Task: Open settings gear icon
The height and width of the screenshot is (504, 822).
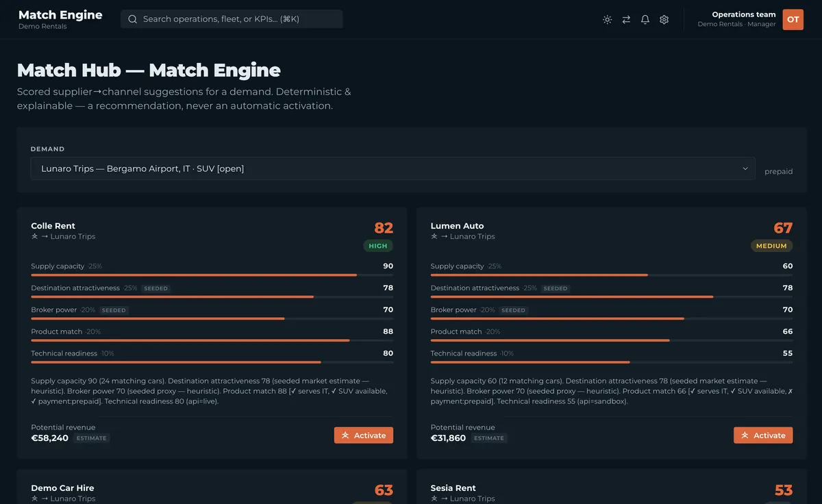Action: coord(664,19)
